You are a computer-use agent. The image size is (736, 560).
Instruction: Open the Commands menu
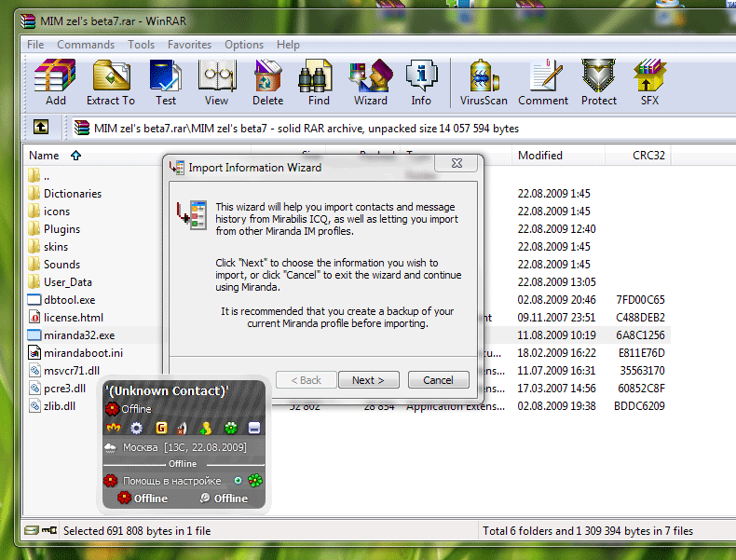click(86, 45)
